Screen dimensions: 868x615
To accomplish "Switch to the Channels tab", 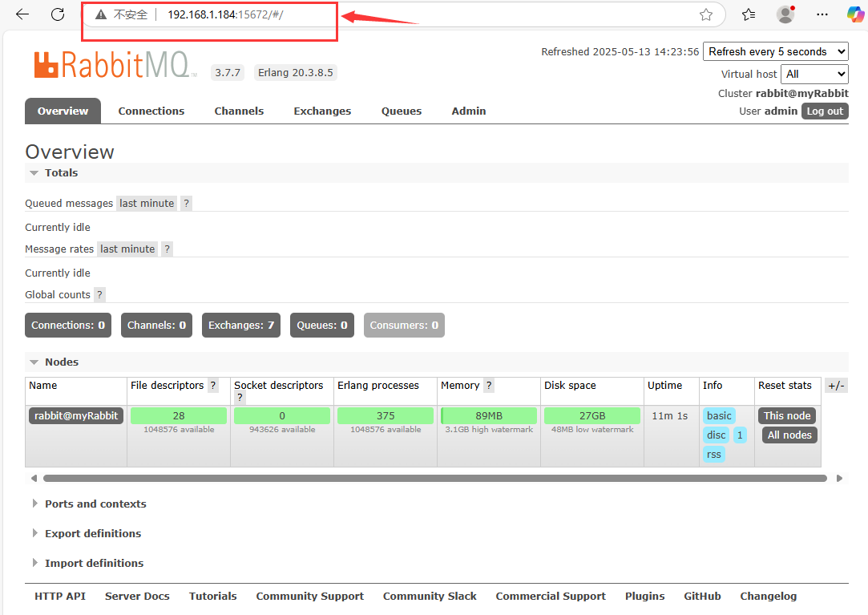I will click(239, 111).
